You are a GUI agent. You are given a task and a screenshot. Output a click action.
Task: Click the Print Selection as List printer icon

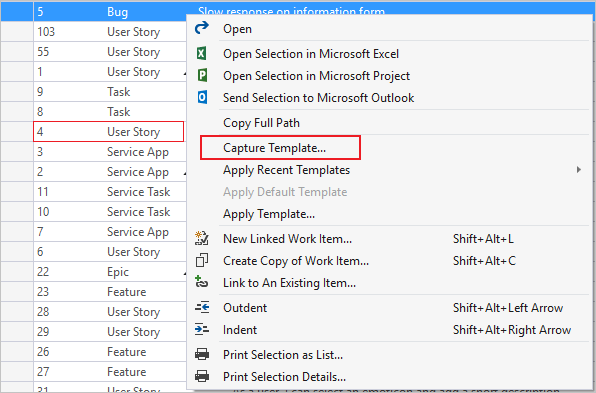[202, 354]
